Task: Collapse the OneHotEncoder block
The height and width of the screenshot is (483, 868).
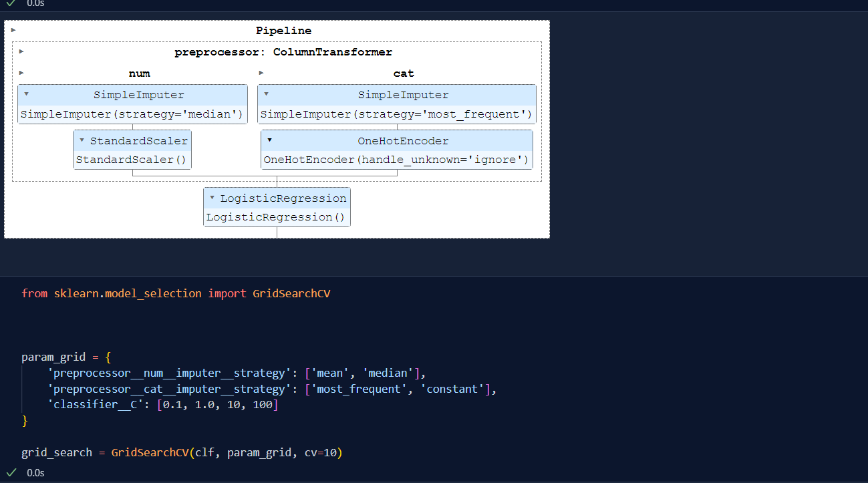Action: click(269, 140)
